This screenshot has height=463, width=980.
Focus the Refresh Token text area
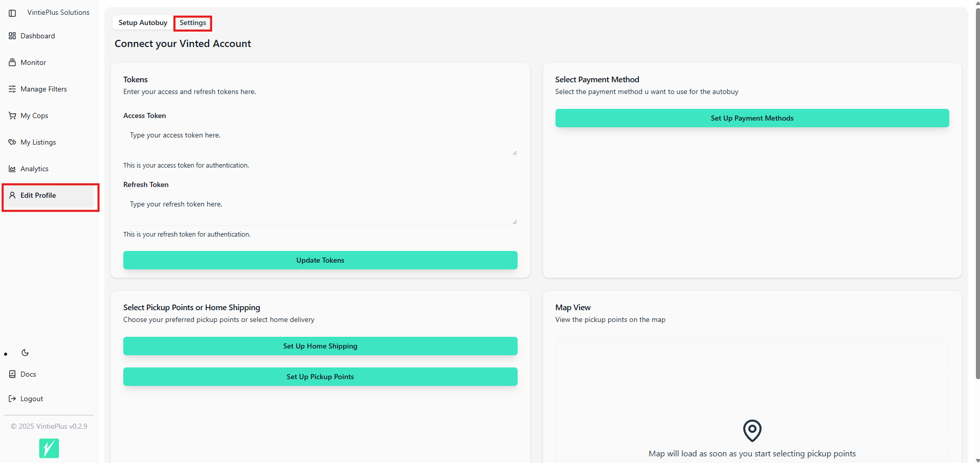click(320, 210)
